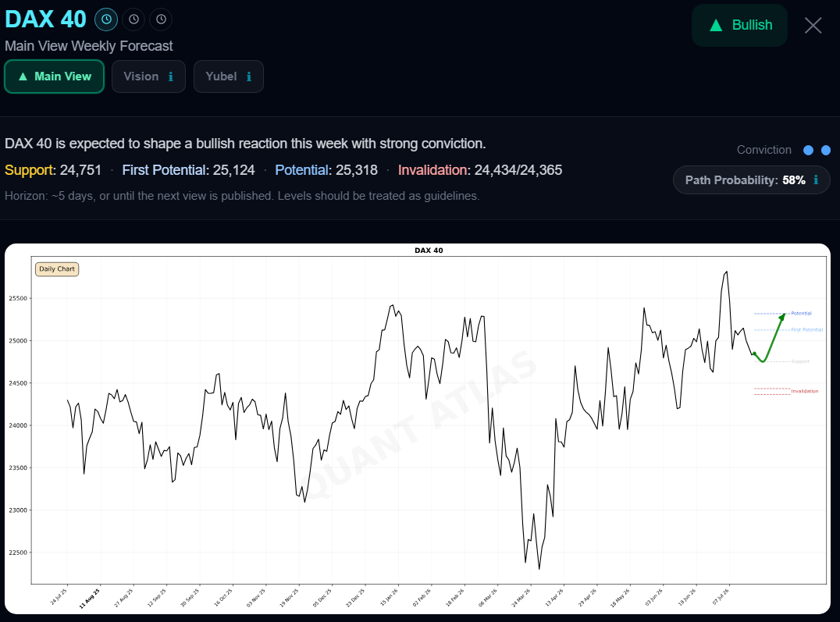Open the info icon on the Yubel tab
Viewport: 840px width, 622px height.
click(249, 76)
